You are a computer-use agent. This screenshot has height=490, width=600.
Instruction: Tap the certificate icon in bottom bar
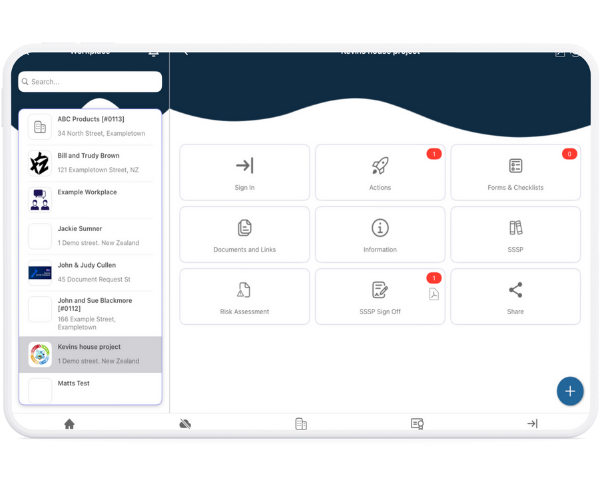pyautogui.click(x=417, y=424)
